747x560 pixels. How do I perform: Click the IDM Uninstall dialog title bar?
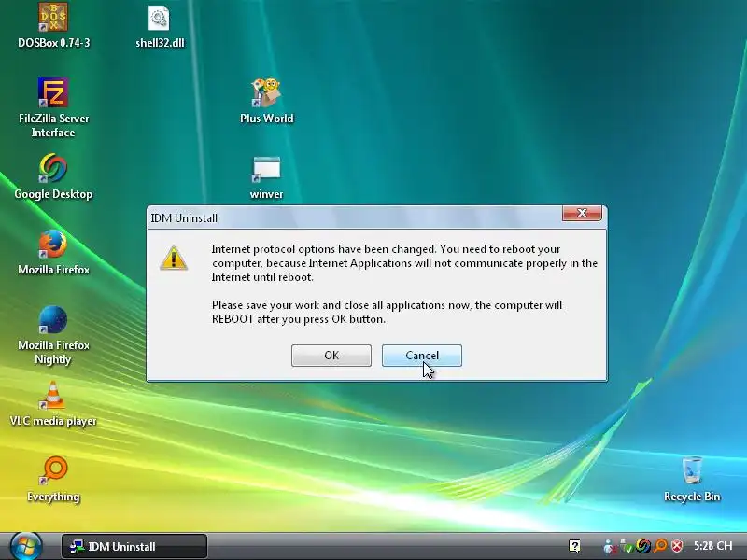[x=355, y=217]
